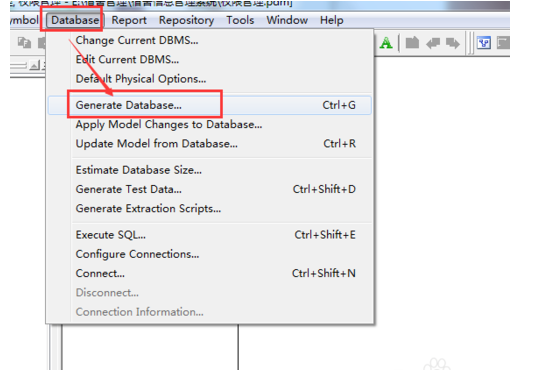Click the two overlapping pages toolbar icon
Viewport: 543px width, 370px height.
pos(24,43)
